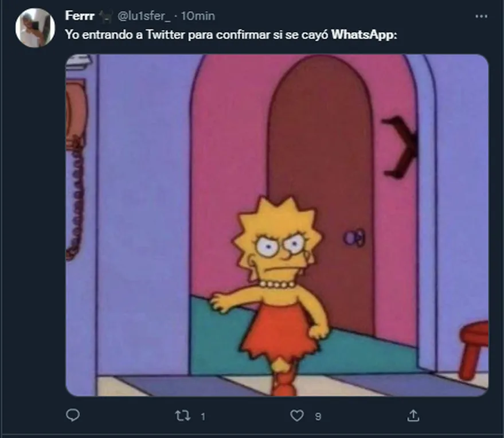504x438 pixels.
Task: Open the tweet via its 10min timestamp
Action: tap(198, 16)
